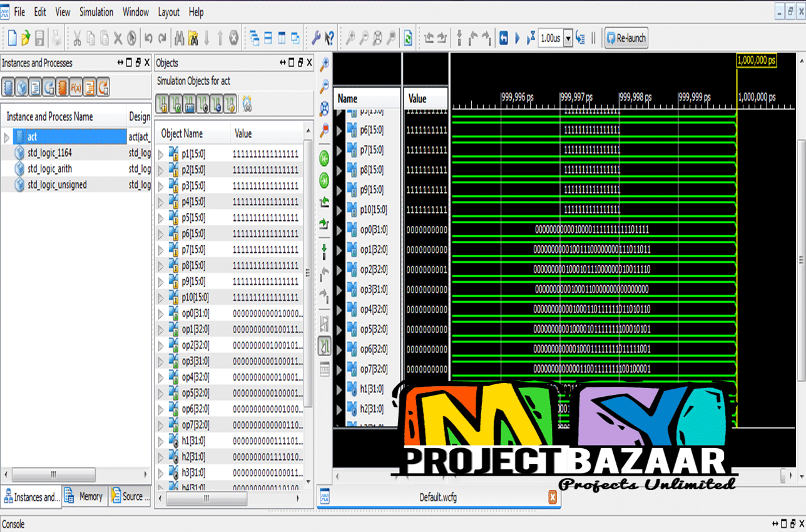
Task: Click the Zoom In magnifier in waveform sidebar
Action: click(x=324, y=64)
